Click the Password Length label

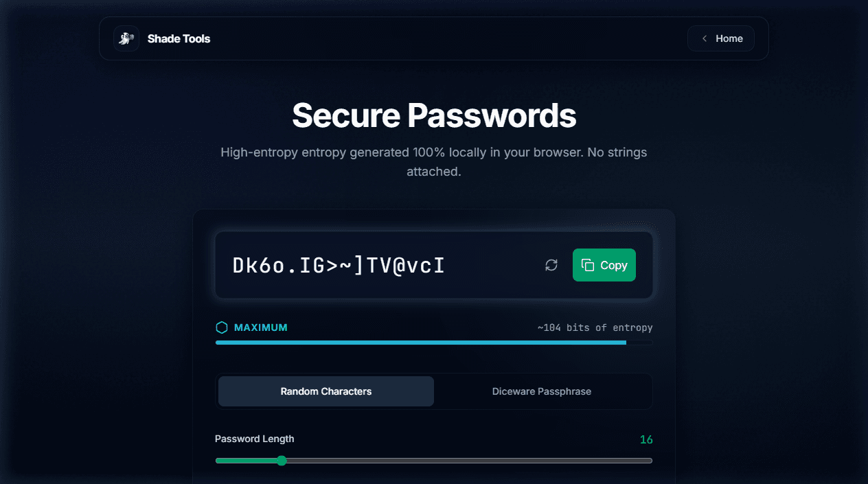[x=255, y=439]
